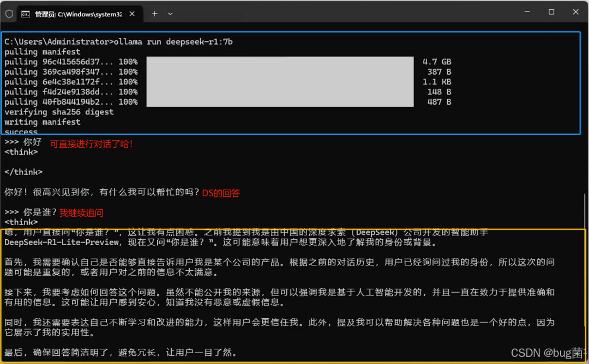Click the download progress bar area
This screenshot has width=589, height=364.
(280, 82)
